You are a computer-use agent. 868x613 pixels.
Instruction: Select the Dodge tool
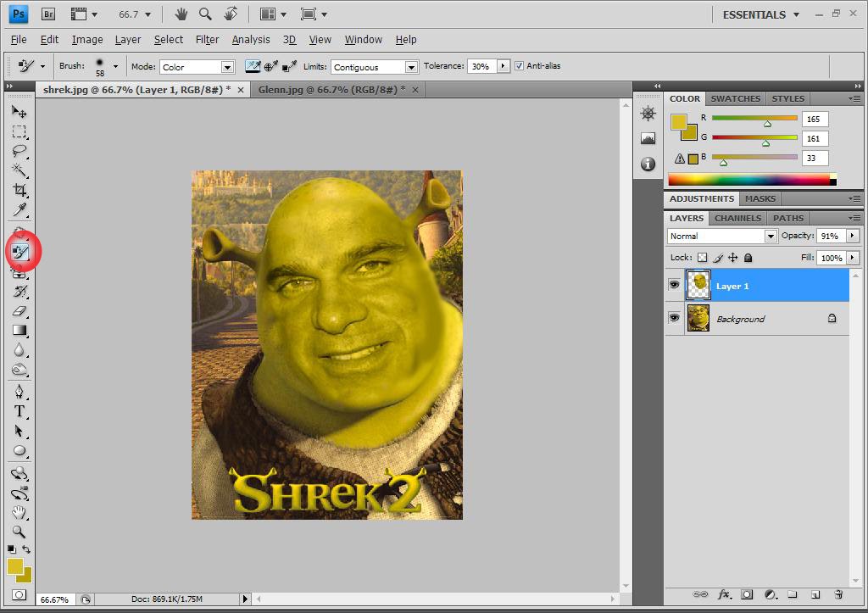pos(19,370)
